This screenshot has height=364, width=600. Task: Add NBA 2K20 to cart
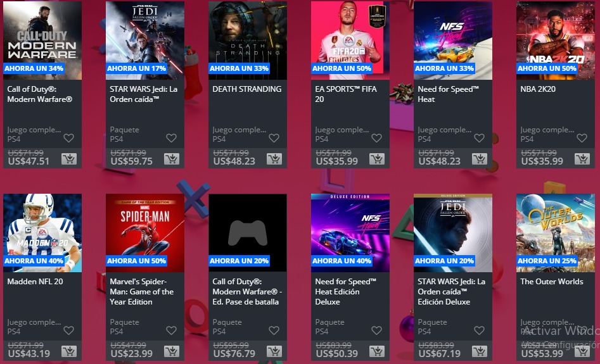point(582,159)
